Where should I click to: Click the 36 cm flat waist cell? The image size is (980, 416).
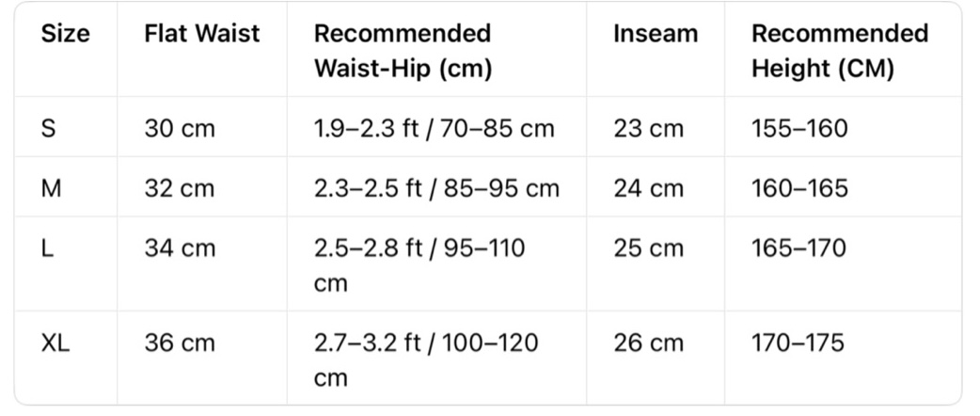click(x=179, y=344)
